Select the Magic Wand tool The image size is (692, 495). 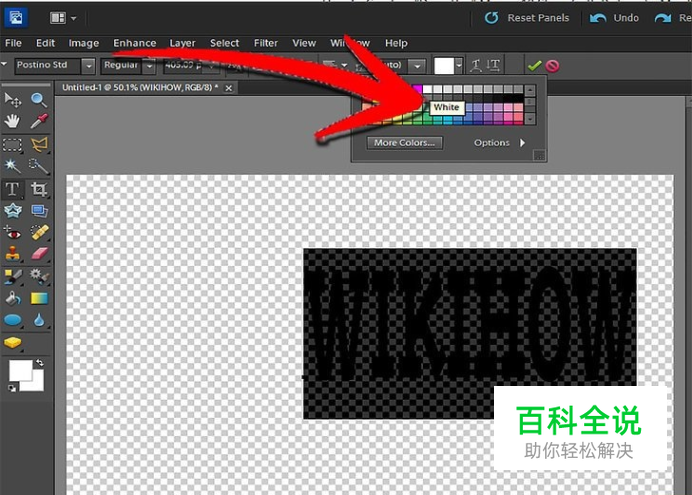pyautogui.click(x=12, y=166)
